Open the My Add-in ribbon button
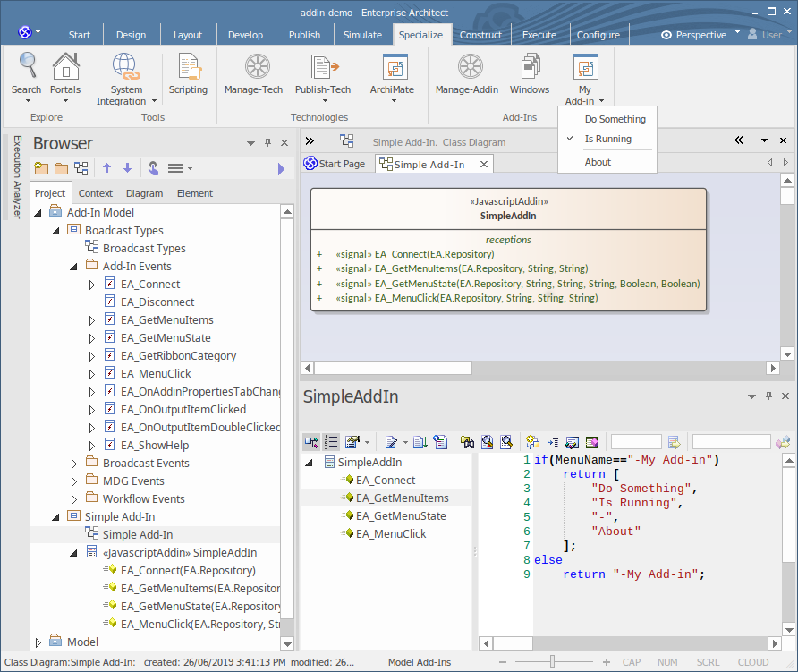 (x=585, y=79)
